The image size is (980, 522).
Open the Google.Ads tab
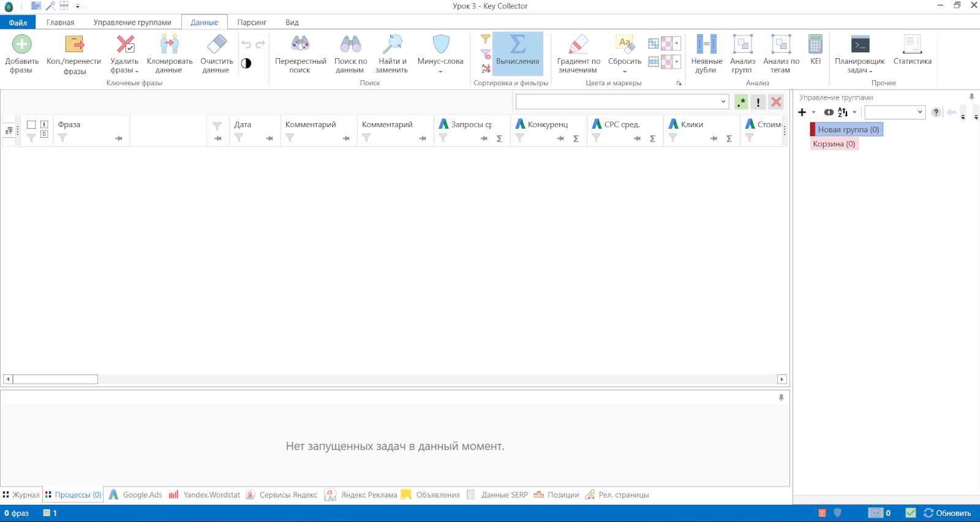tap(135, 495)
